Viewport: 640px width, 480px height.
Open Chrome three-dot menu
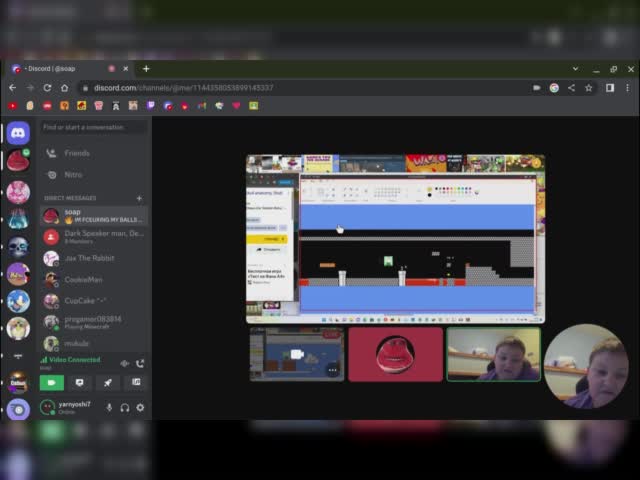[x=627, y=88]
